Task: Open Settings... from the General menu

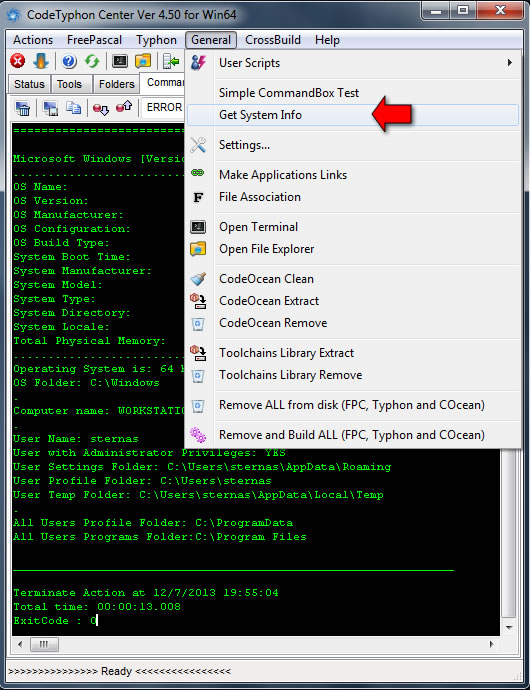Action: (353, 145)
